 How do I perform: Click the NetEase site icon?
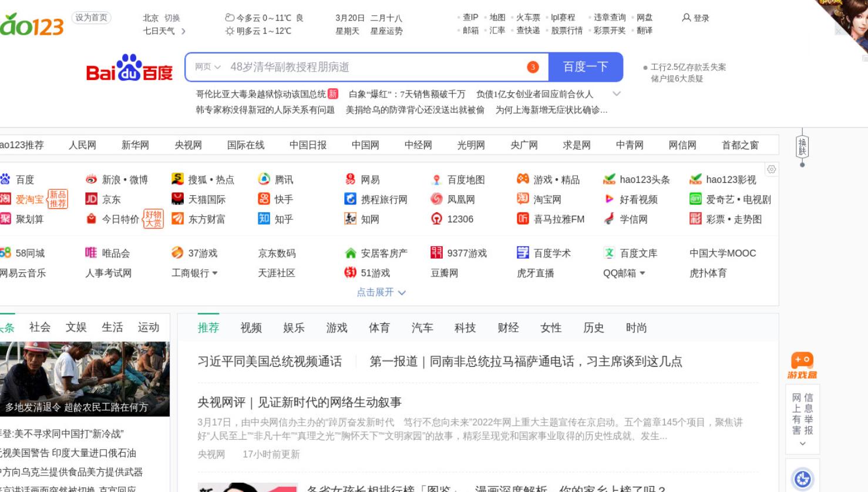pyautogui.click(x=351, y=179)
